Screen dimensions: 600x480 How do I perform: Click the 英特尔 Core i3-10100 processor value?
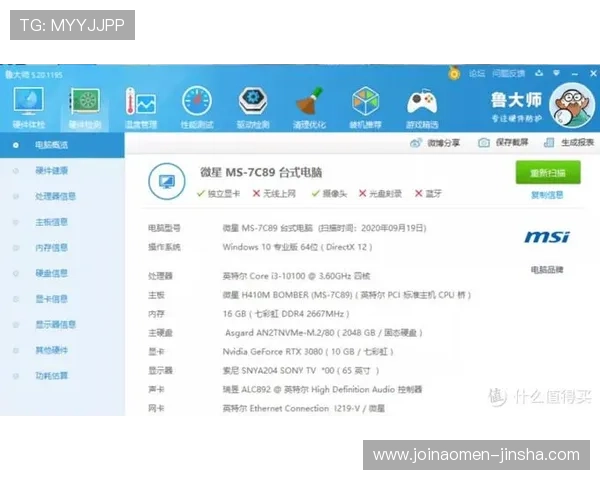[296, 276]
